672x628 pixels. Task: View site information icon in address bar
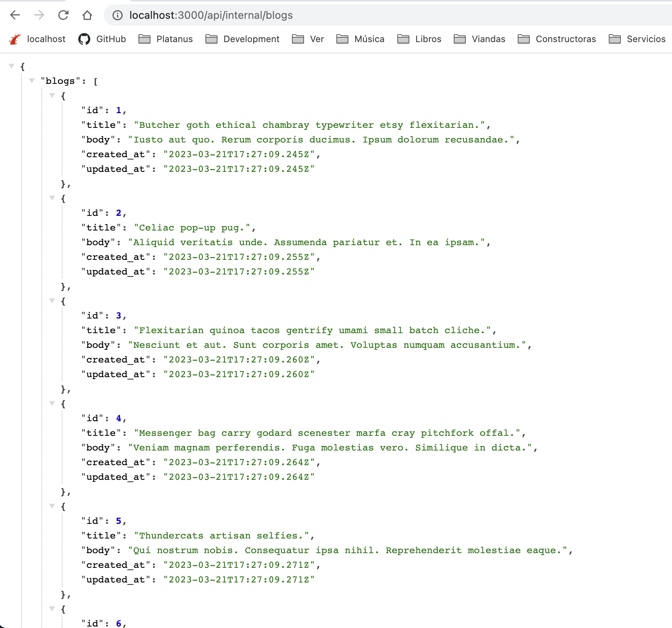click(118, 15)
